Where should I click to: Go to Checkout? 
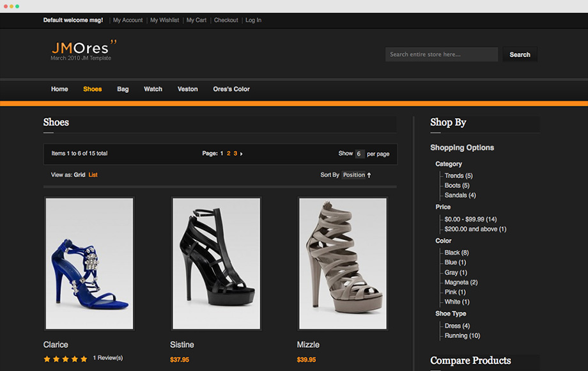[226, 20]
